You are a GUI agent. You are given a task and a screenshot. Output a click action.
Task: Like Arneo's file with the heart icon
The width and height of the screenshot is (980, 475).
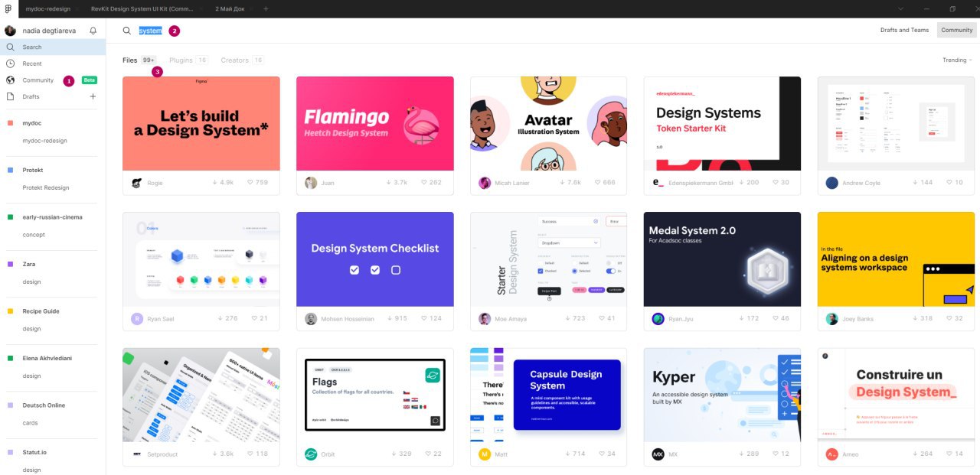(x=949, y=454)
